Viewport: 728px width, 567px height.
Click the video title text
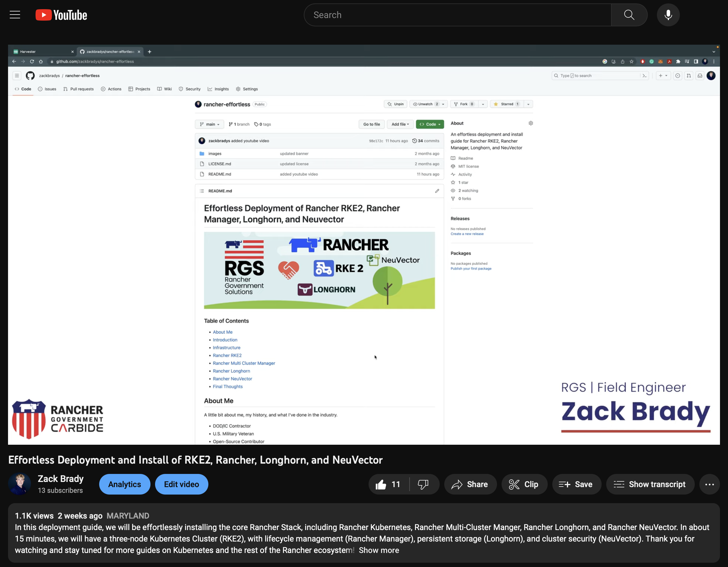tap(195, 460)
